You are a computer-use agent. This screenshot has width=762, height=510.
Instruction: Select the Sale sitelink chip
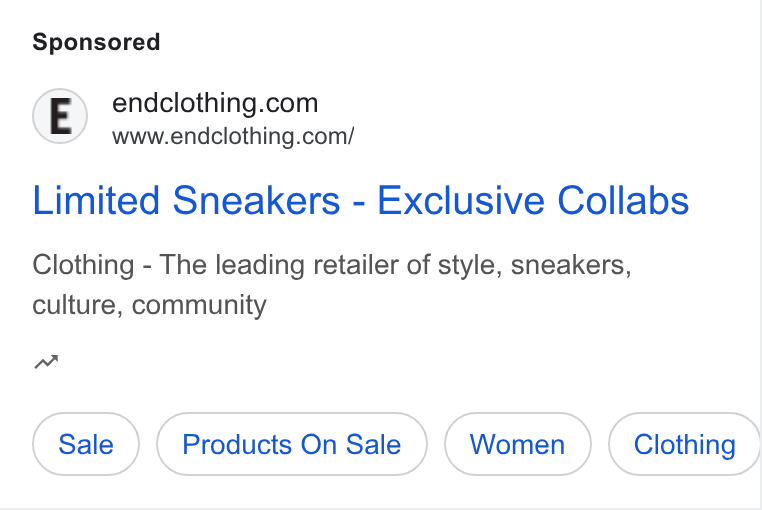click(86, 444)
